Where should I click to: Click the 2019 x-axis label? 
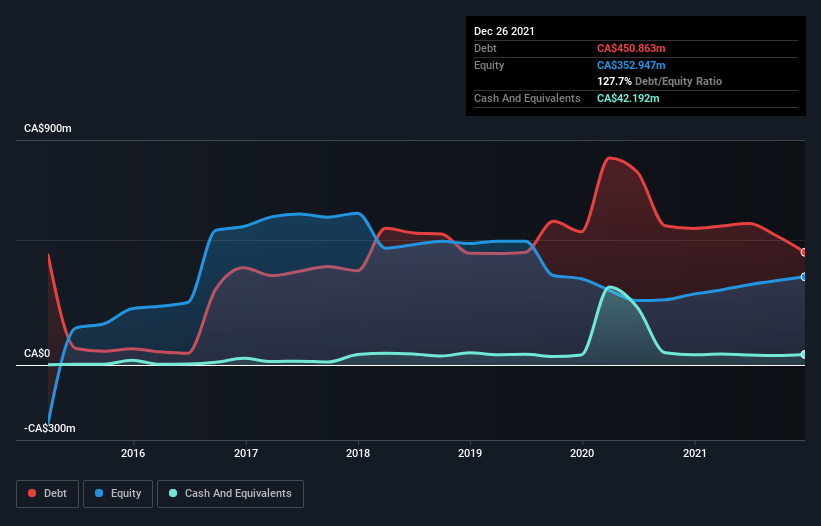point(470,453)
